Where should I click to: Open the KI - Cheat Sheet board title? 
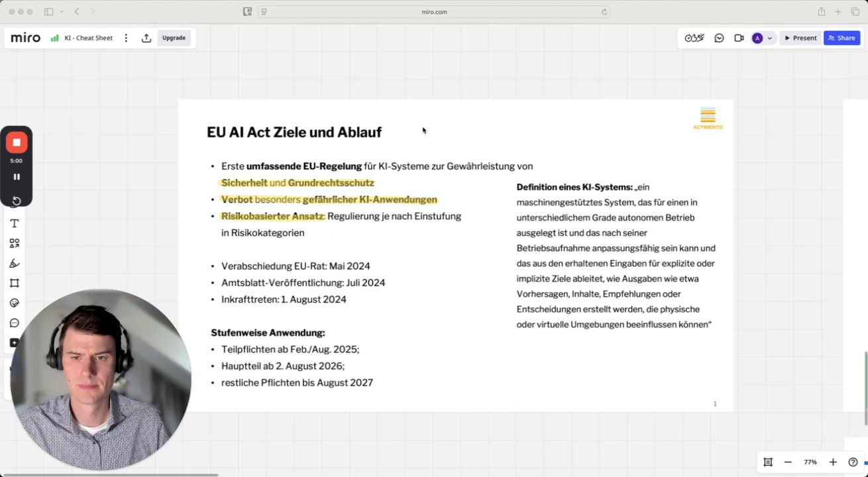pyautogui.click(x=89, y=38)
